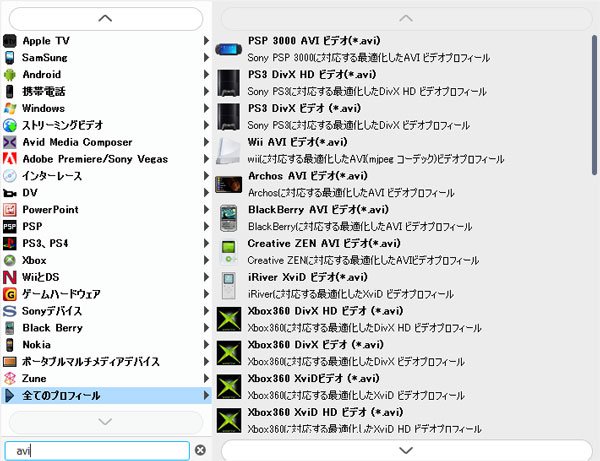Screen dimensions: 600x461
Task: Click the Sonyデバイス S icon
Action: coord(10,311)
